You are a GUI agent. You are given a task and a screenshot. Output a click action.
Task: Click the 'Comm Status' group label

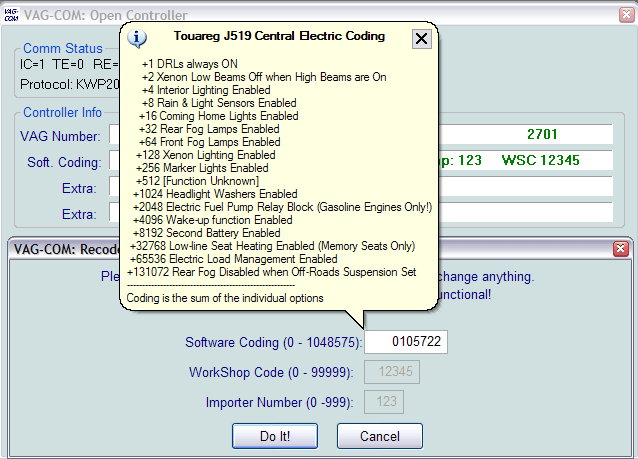[63, 48]
